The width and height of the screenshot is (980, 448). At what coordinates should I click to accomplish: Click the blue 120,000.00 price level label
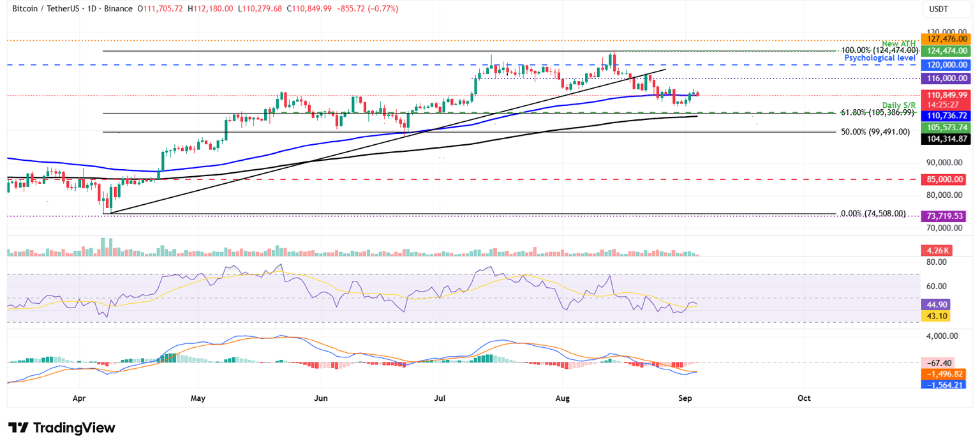tap(946, 64)
